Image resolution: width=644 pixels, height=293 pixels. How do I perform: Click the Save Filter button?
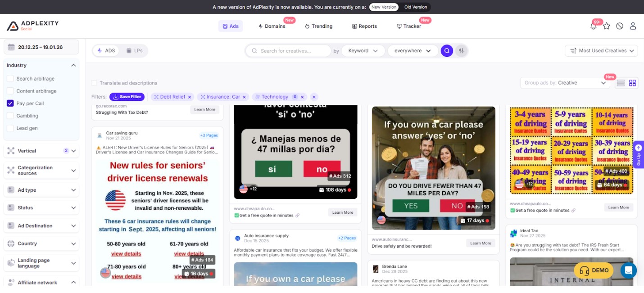point(127,97)
